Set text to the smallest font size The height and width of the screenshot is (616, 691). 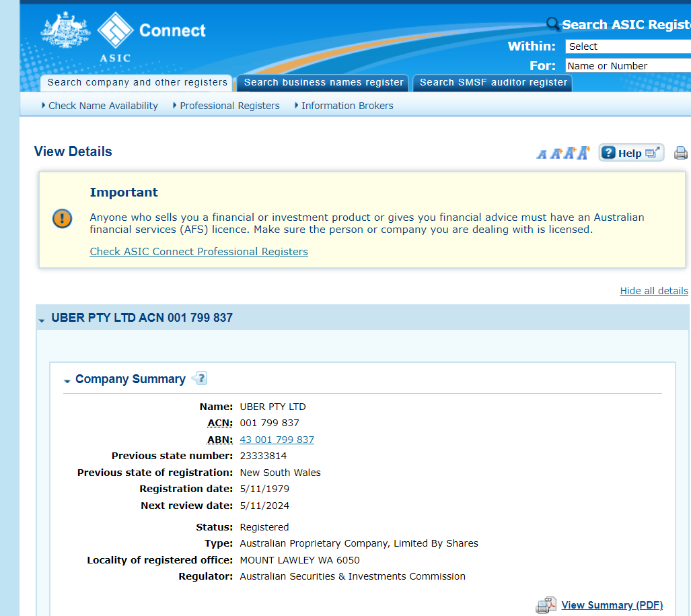pos(542,154)
